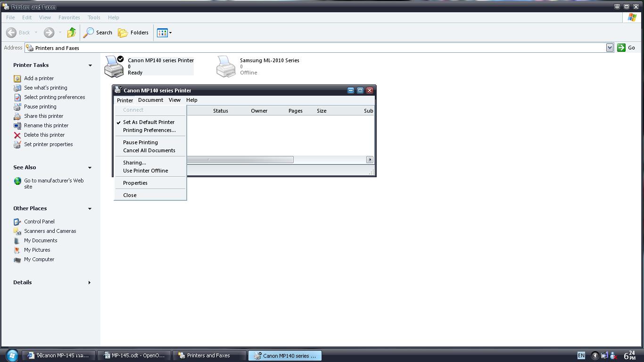Image resolution: width=644 pixels, height=362 pixels.
Task: Click the Owner column header
Action: point(259,111)
